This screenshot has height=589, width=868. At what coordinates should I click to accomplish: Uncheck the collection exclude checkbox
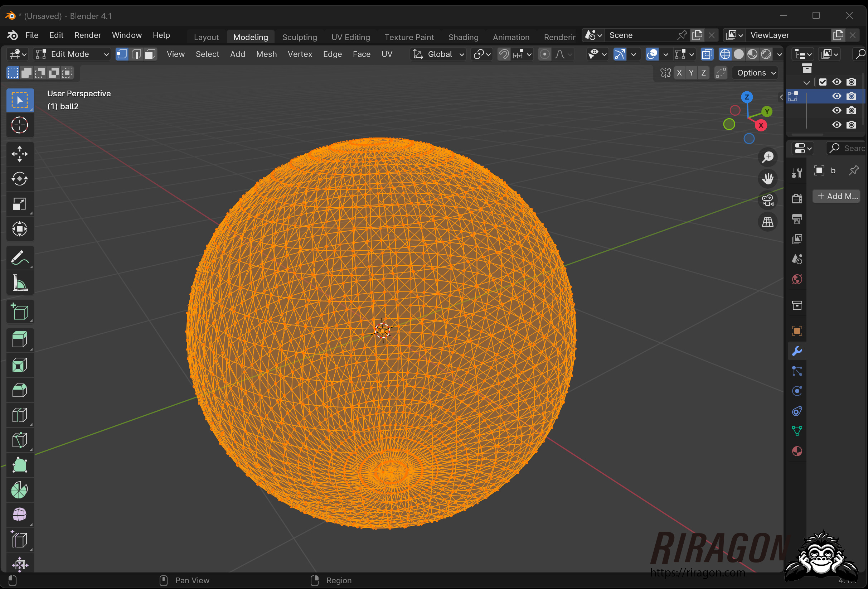823,82
